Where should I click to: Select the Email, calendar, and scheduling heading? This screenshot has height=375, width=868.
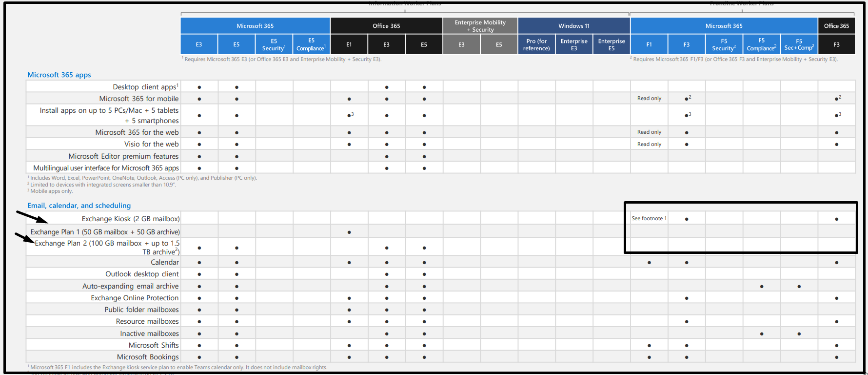tap(79, 206)
